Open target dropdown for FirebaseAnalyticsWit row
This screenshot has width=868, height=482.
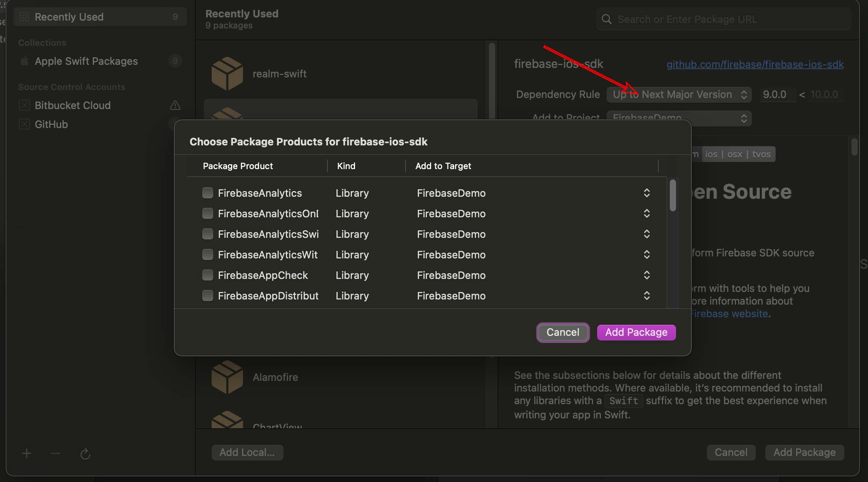646,254
